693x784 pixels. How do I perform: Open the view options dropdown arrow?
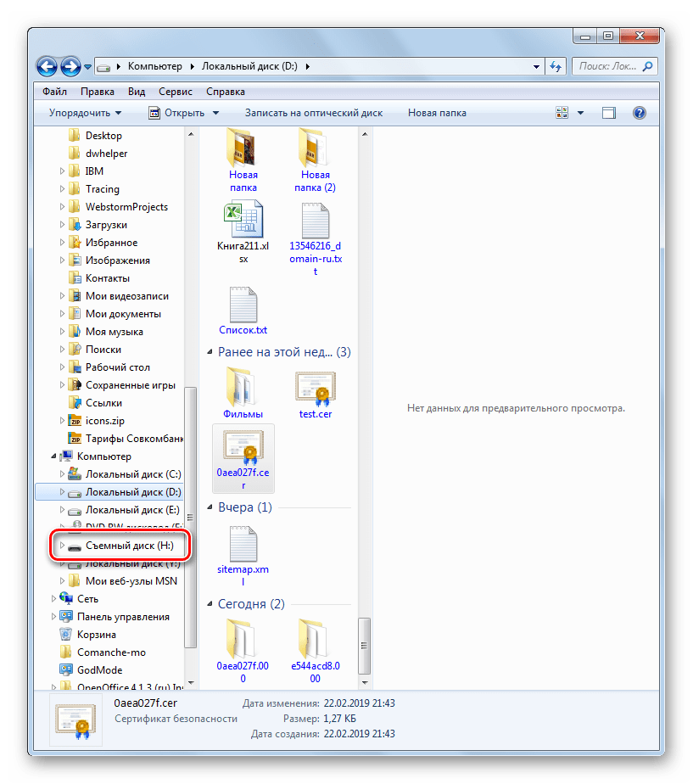click(x=581, y=113)
